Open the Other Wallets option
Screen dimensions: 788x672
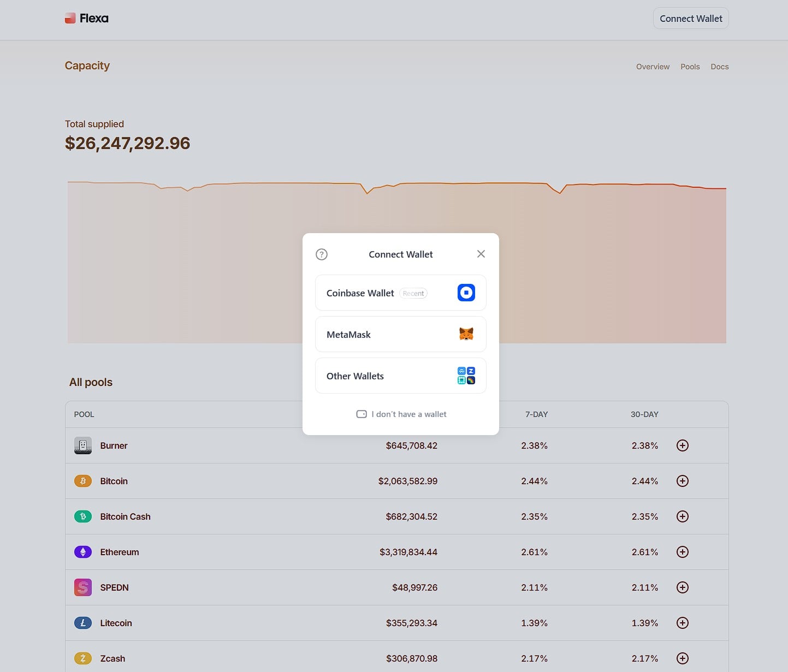click(401, 376)
